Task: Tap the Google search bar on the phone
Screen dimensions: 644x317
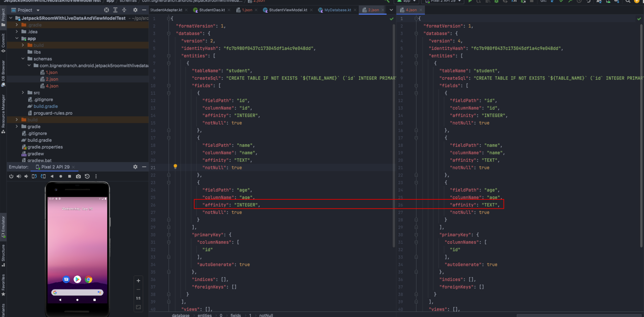Action: click(x=77, y=292)
